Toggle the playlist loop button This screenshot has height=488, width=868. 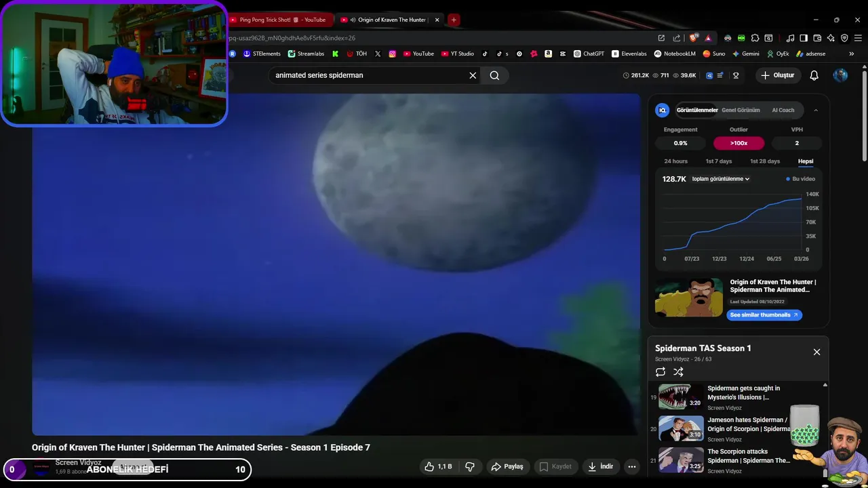pos(660,371)
